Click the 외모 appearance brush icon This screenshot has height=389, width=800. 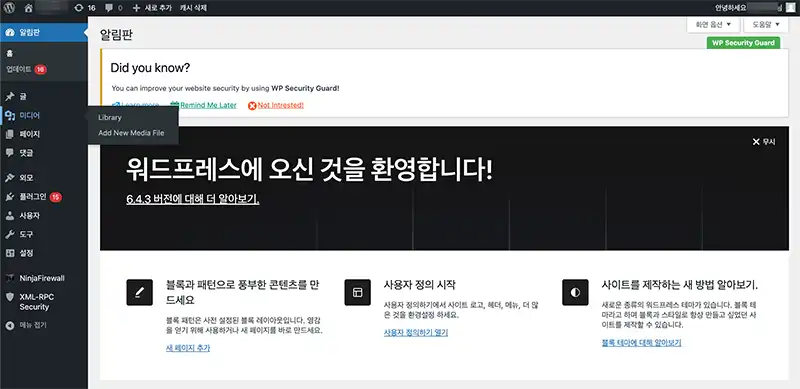[x=10, y=178]
